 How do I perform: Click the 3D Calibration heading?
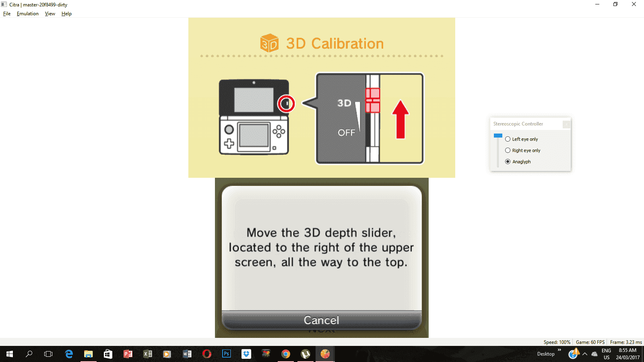click(335, 43)
